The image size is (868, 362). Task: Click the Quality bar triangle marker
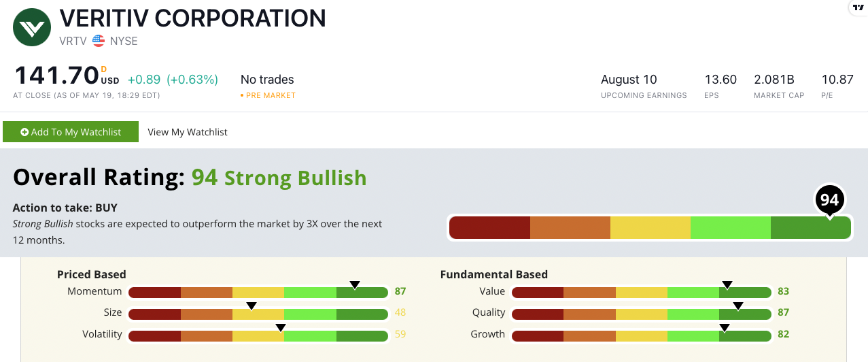coord(738,306)
